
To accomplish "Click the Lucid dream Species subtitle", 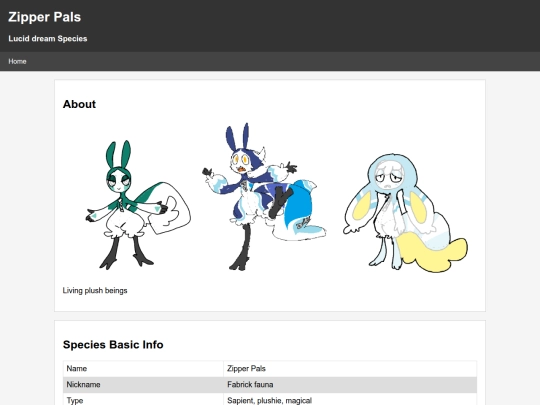I will [x=48, y=39].
